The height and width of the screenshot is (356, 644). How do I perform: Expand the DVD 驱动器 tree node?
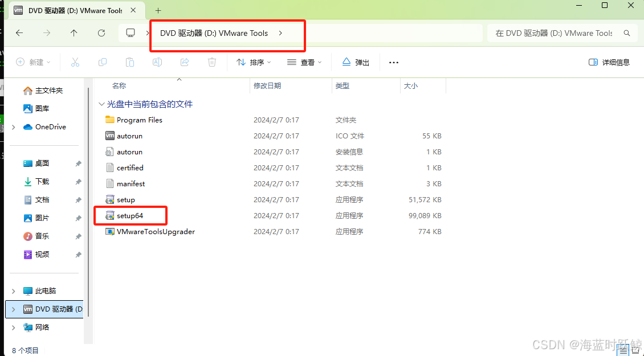pyautogui.click(x=14, y=309)
